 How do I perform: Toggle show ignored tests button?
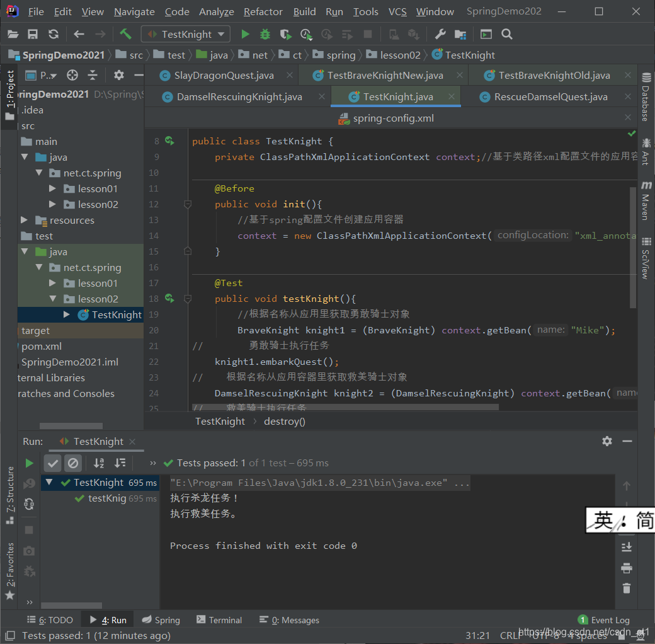tap(72, 463)
